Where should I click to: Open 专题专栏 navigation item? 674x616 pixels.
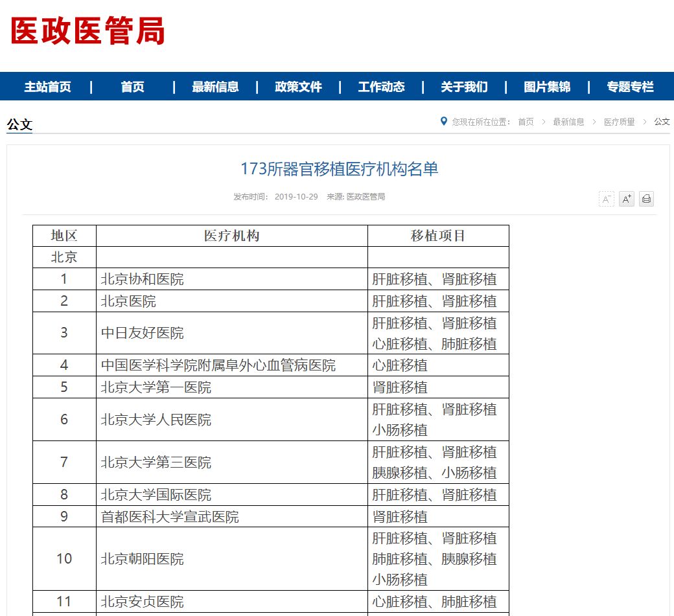tap(630, 87)
